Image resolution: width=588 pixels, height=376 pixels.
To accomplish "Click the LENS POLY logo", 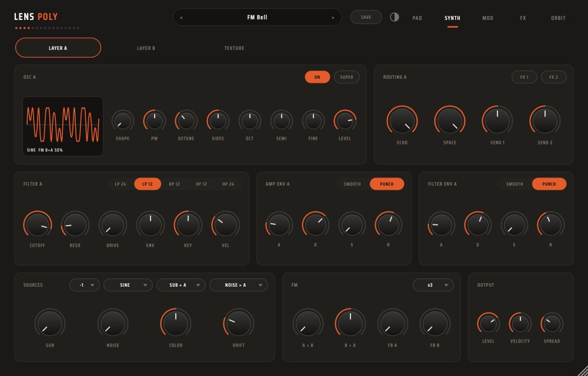I will [36, 17].
